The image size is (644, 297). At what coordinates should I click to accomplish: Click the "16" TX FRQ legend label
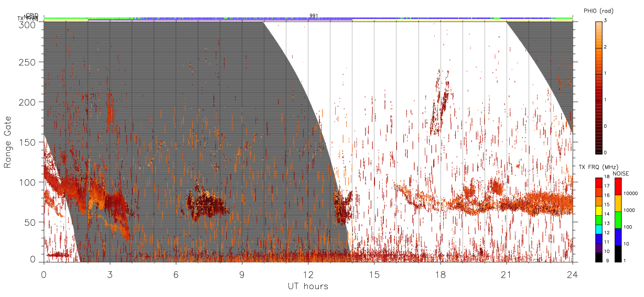(606, 195)
